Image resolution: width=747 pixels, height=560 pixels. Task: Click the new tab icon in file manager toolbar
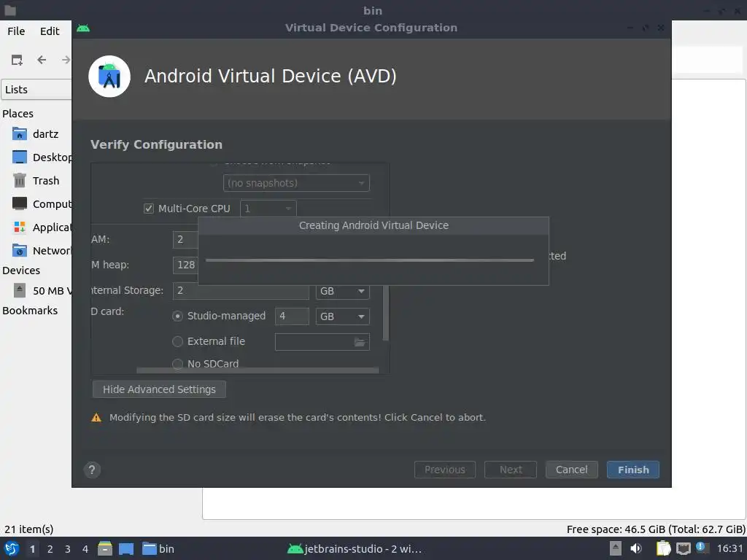17,60
